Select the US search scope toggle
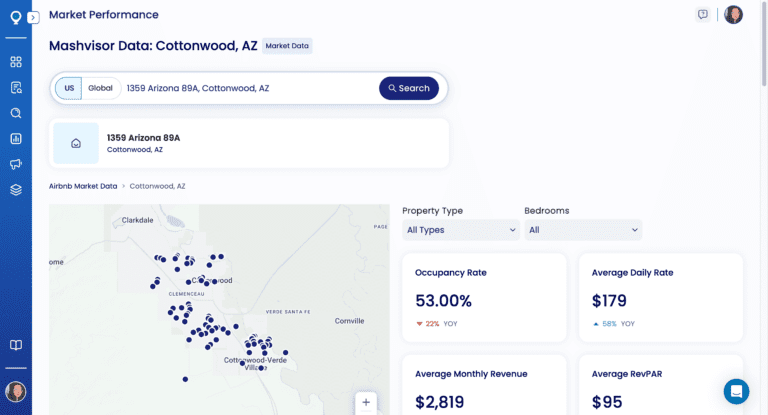 coord(69,88)
